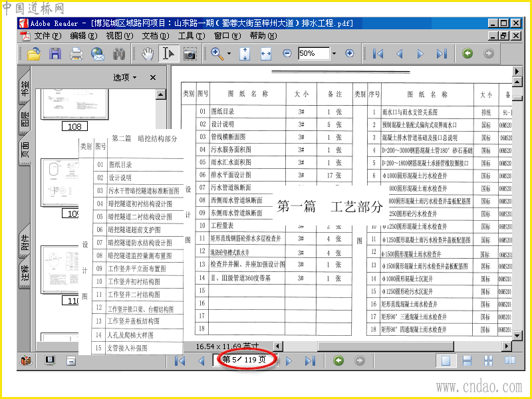Select Continuous page layout icon
This screenshot has height=399, width=532.
(467, 360)
